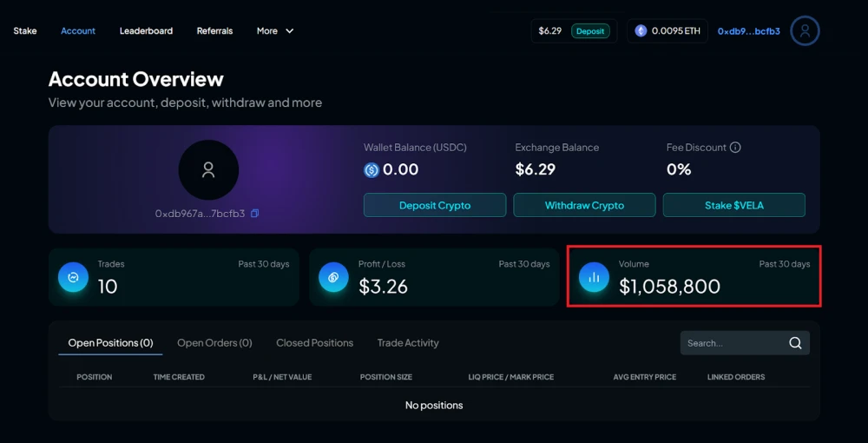This screenshot has height=443, width=868.
Task: Expand the More menu
Action: coord(275,31)
